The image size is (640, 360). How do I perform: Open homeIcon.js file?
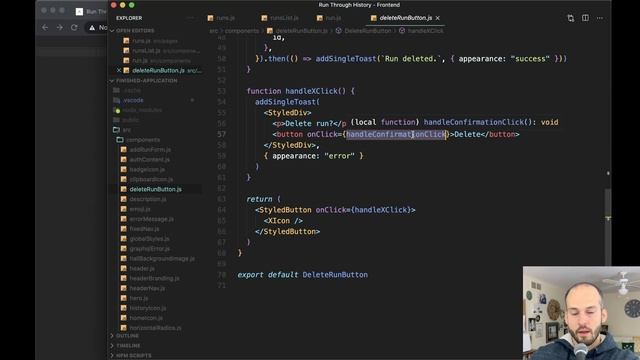click(x=146, y=318)
